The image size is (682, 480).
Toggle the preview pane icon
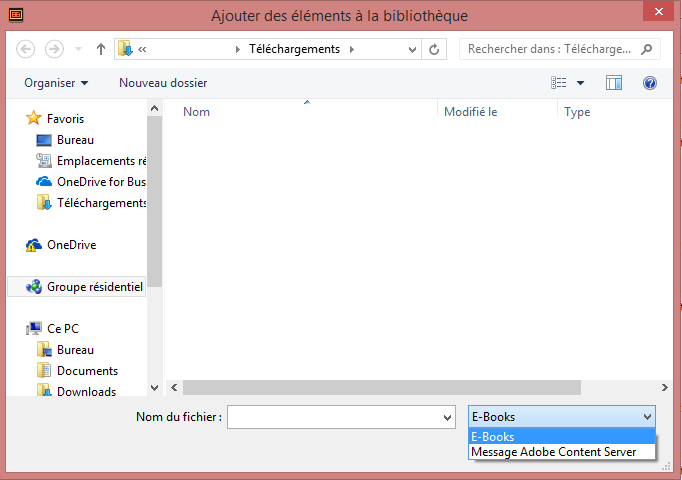[614, 83]
